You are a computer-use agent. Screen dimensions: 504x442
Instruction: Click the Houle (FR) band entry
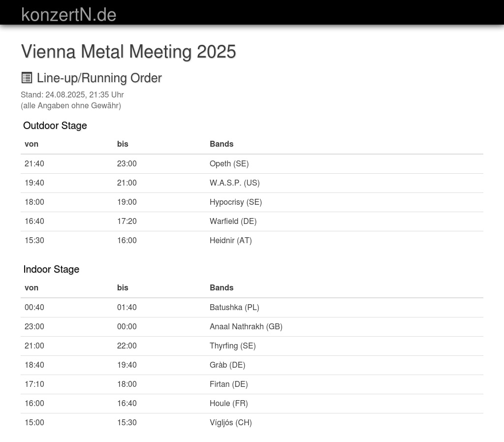[x=228, y=404]
